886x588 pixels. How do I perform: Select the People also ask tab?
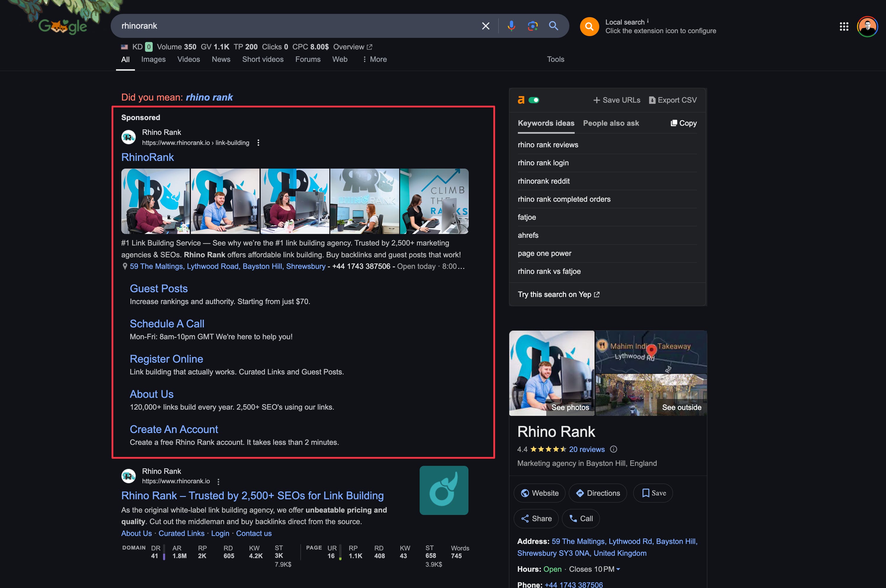611,123
